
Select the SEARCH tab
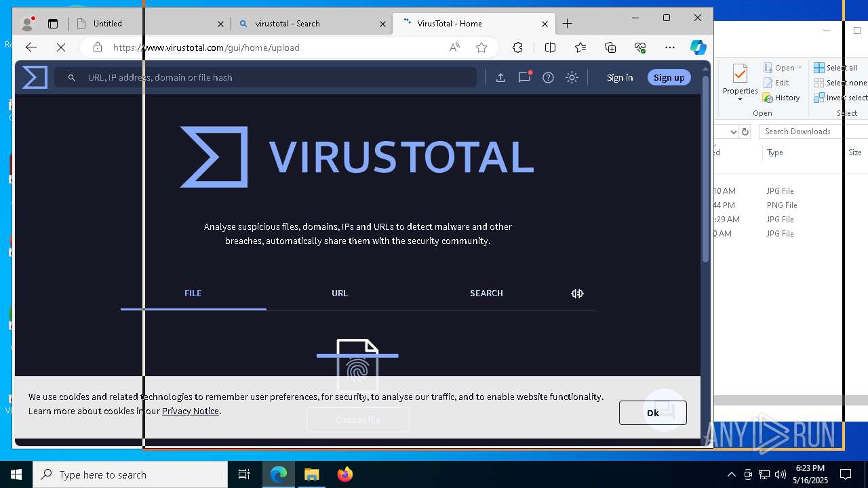click(486, 293)
